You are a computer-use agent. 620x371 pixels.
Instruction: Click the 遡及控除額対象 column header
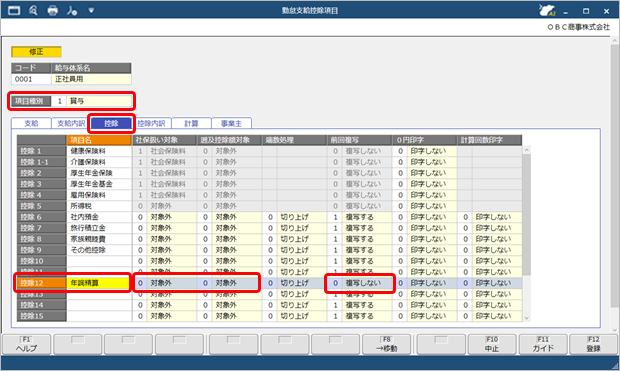click(229, 140)
